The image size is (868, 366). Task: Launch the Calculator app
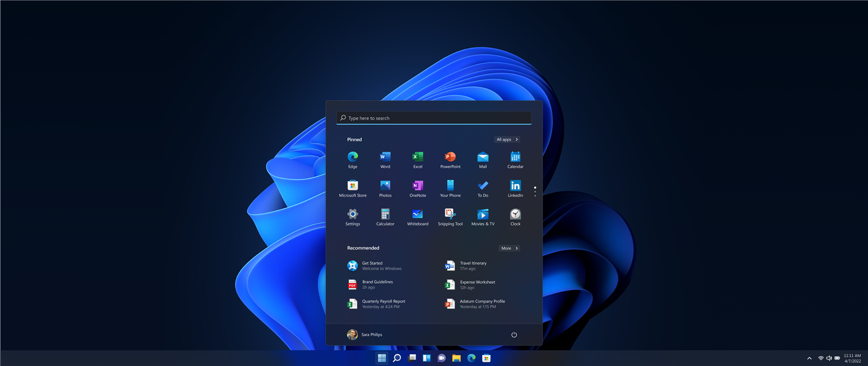click(385, 215)
